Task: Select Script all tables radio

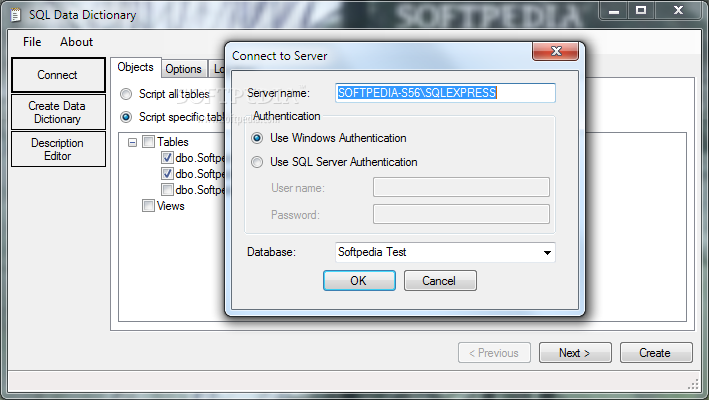Action: pos(126,94)
